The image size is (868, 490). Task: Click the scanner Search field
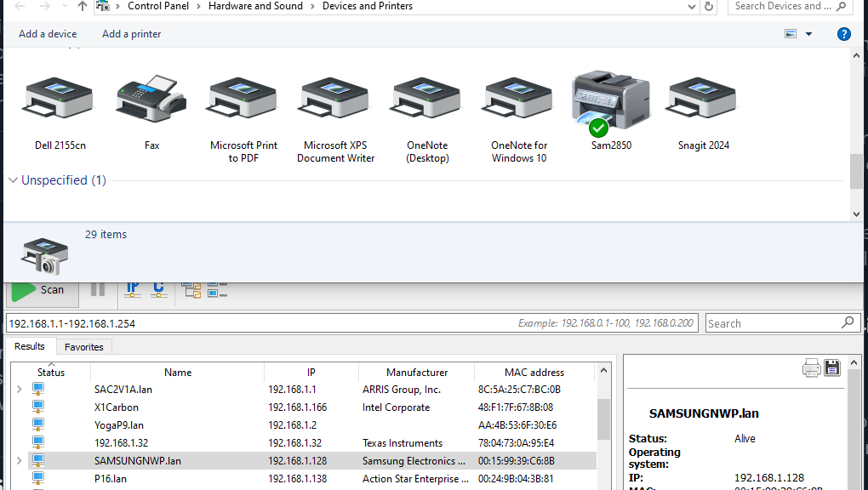(783, 323)
